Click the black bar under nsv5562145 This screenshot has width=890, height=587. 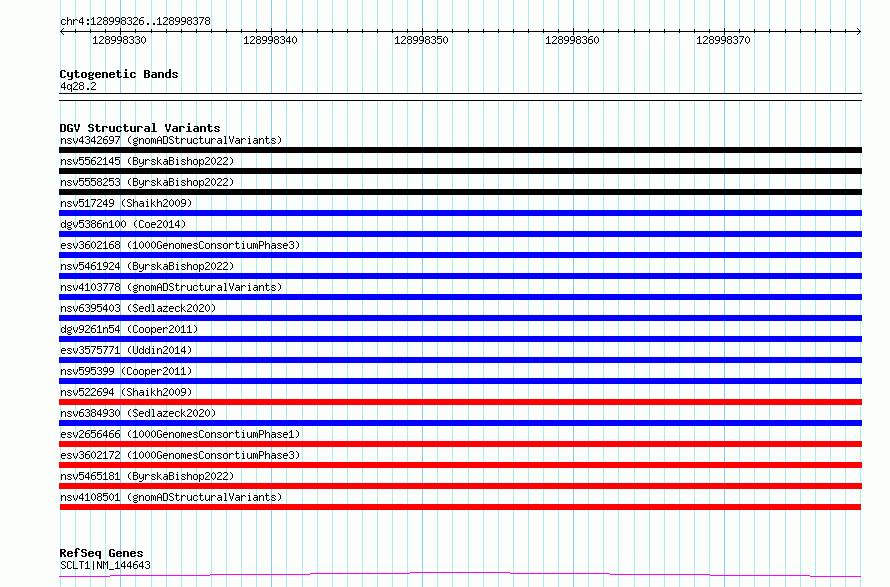pyautogui.click(x=460, y=171)
